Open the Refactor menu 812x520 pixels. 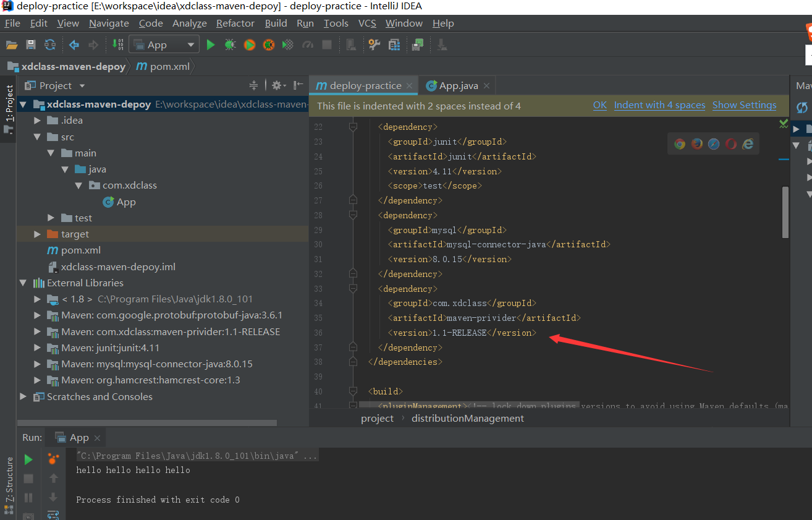[x=235, y=23]
